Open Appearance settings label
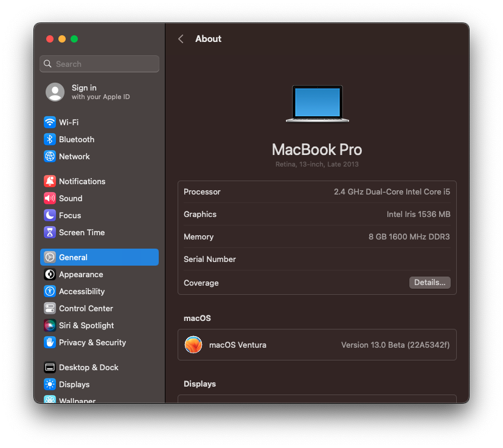 click(x=81, y=275)
